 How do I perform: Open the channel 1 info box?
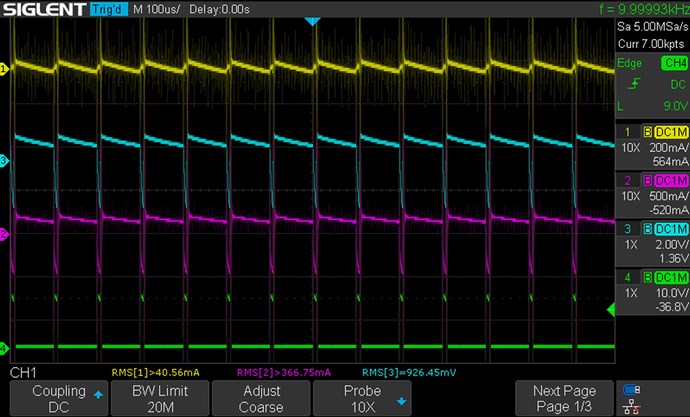click(652, 147)
